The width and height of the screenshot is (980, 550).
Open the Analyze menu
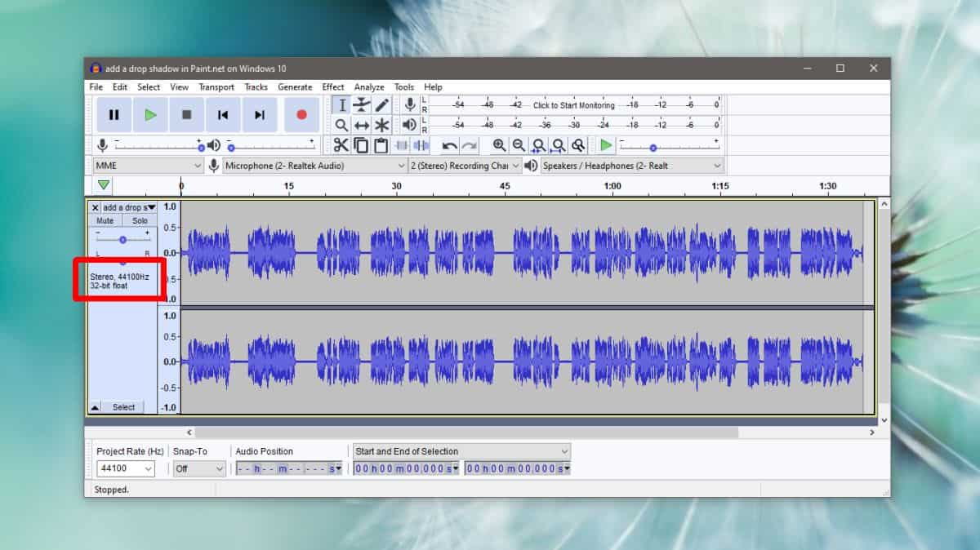[369, 86]
